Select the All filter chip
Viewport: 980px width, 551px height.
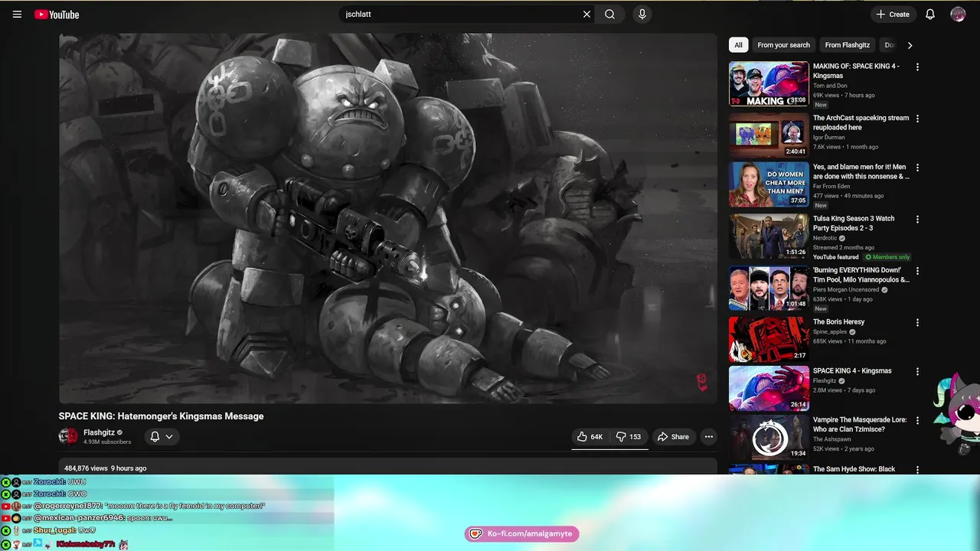[x=738, y=45]
